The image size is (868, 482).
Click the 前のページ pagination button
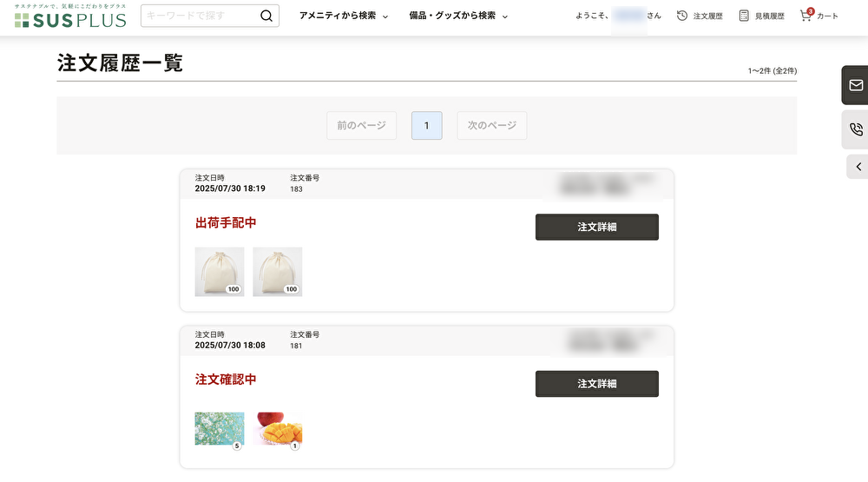pos(362,126)
